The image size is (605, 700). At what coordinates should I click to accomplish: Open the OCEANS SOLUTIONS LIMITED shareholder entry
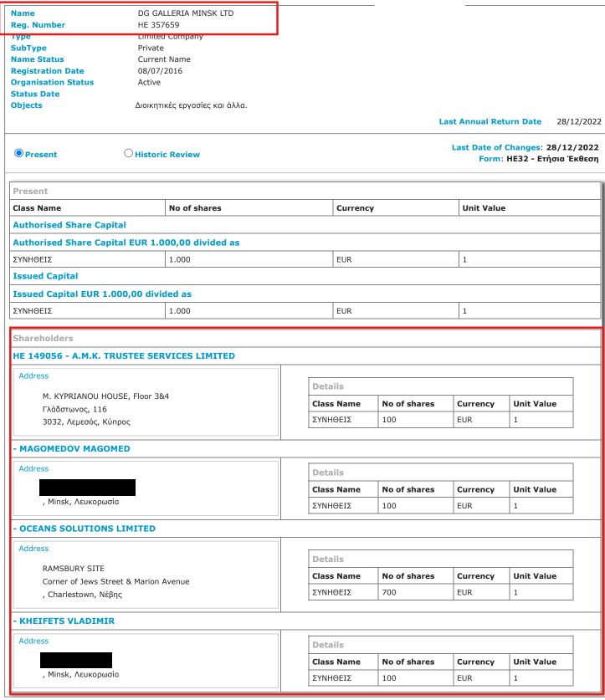86,529
